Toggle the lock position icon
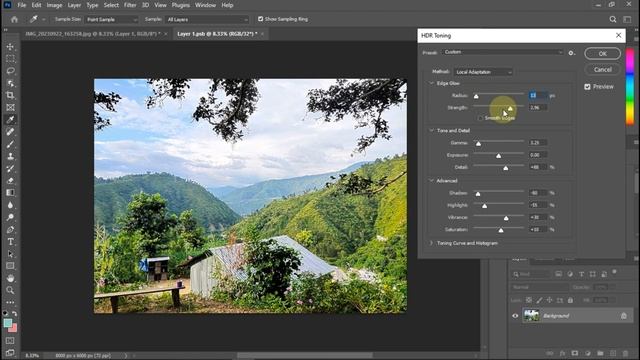The image size is (640, 360). click(x=549, y=300)
